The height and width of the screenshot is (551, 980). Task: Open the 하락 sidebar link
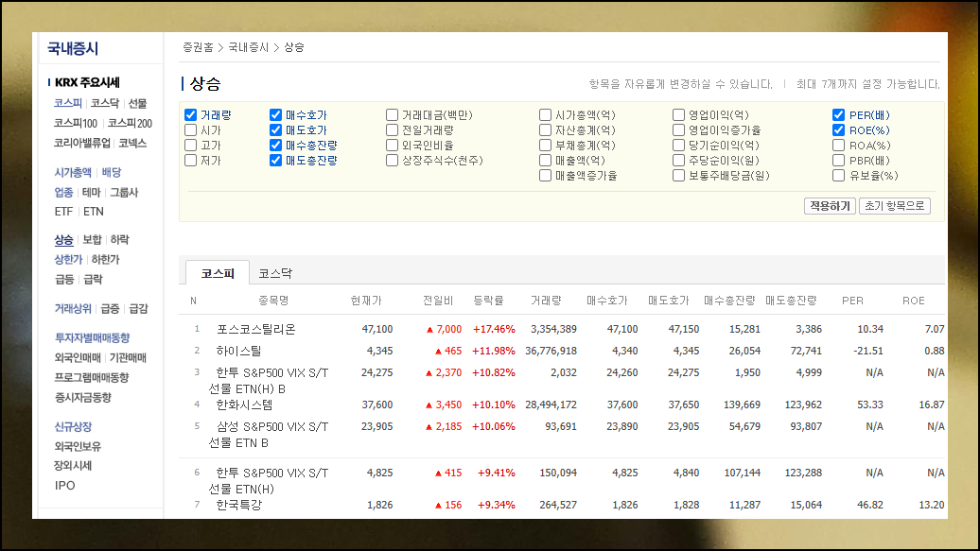[x=119, y=240]
